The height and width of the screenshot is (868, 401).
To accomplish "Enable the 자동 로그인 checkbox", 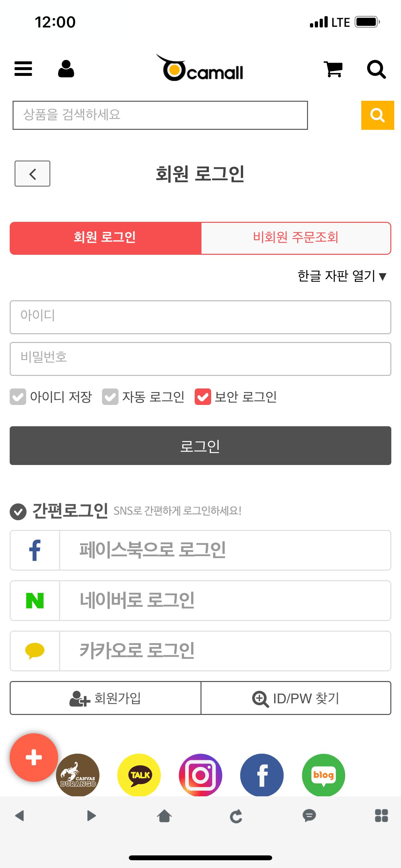I will click(110, 397).
